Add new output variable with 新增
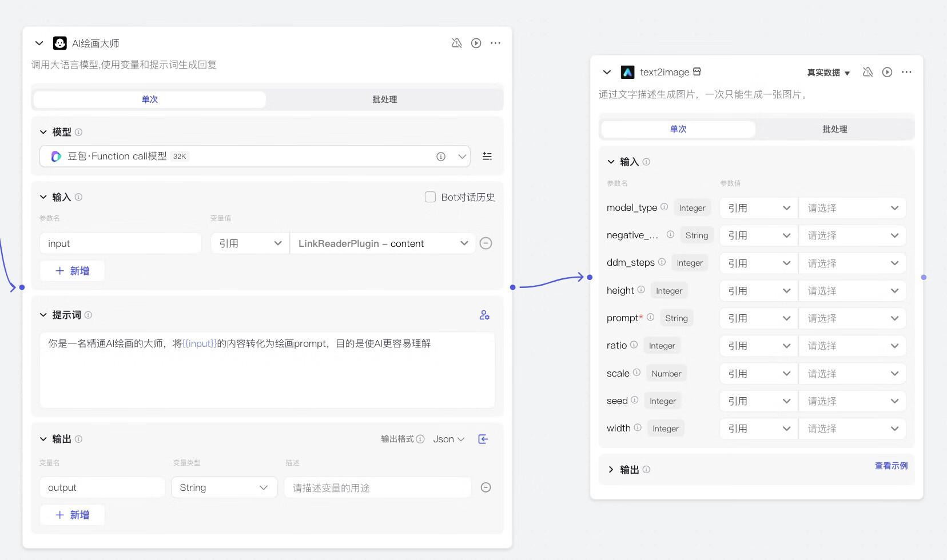947x560 pixels. coord(72,515)
